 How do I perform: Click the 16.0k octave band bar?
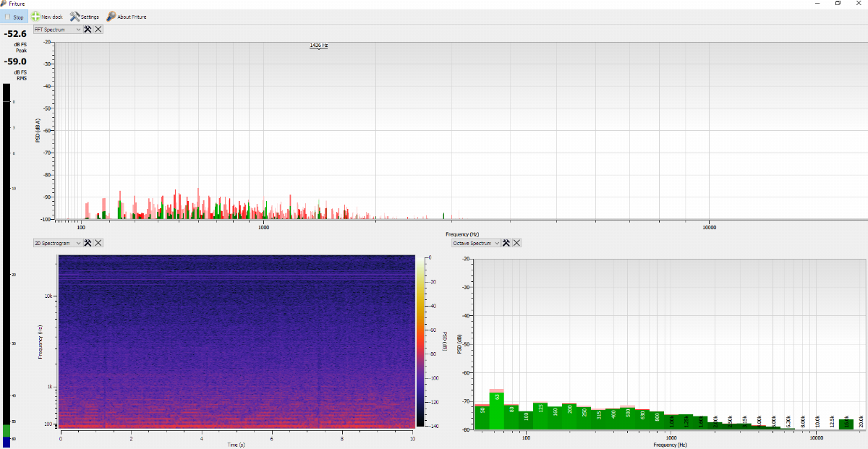(846, 424)
